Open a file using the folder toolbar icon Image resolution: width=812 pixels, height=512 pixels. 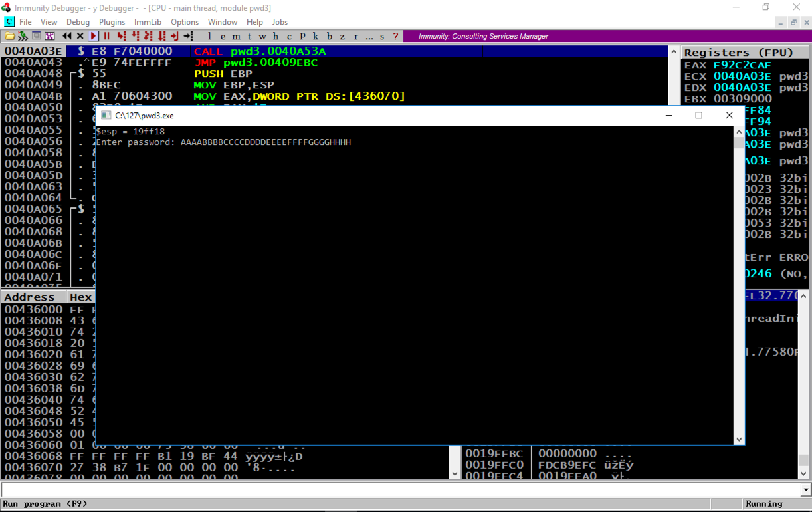pyautogui.click(x=10, y=36)
